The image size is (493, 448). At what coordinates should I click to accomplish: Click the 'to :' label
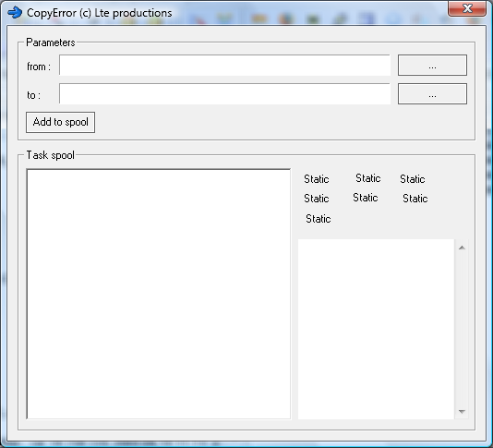click(33, 95)
